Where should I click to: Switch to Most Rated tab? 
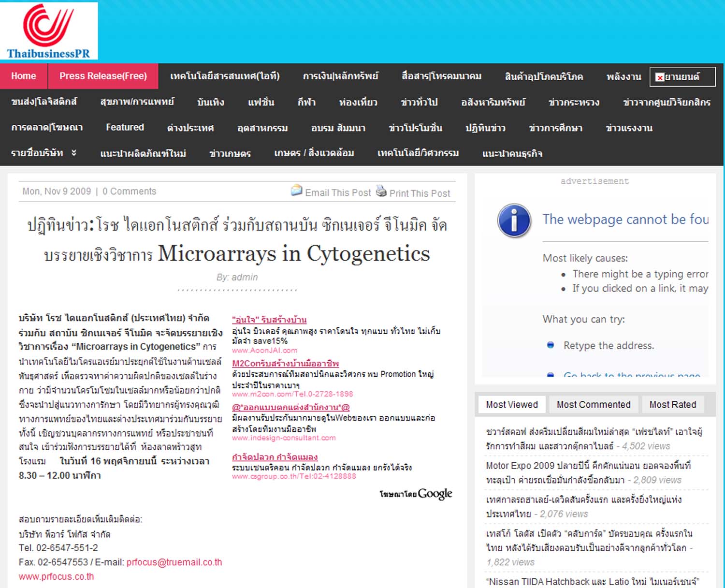[x=673, y=405]
